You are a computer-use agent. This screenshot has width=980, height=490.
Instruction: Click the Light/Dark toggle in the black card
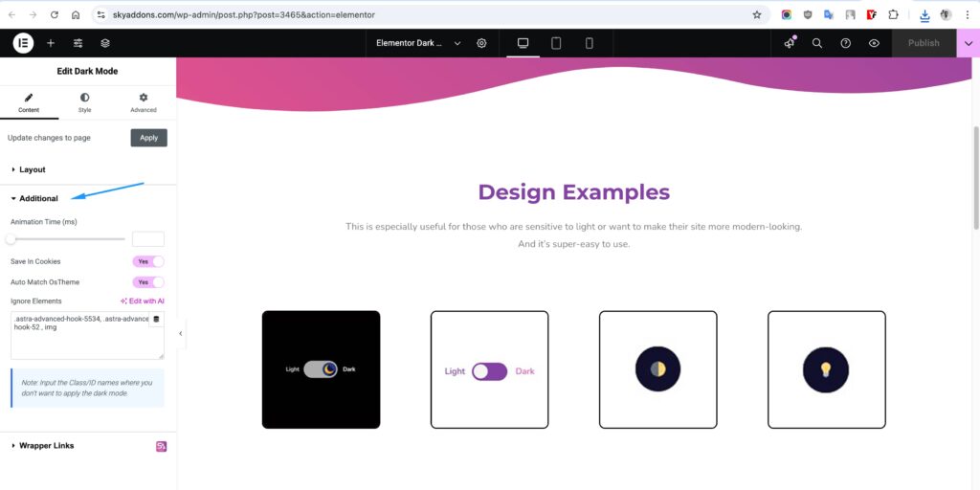(321, 369)
